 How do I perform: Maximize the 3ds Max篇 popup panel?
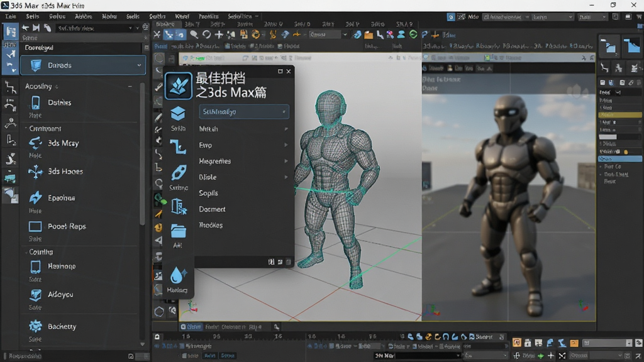pyautogui.click(x=280, y=72)
